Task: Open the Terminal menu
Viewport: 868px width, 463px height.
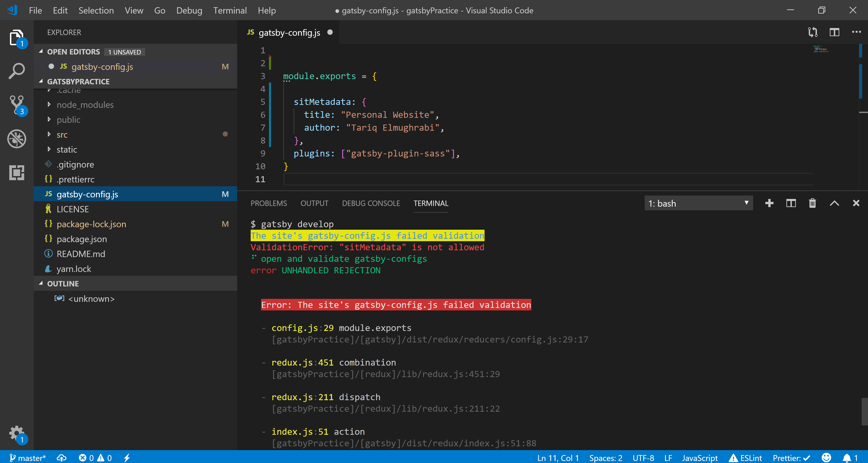Action: pyautogui.click(x=230, y=10)
